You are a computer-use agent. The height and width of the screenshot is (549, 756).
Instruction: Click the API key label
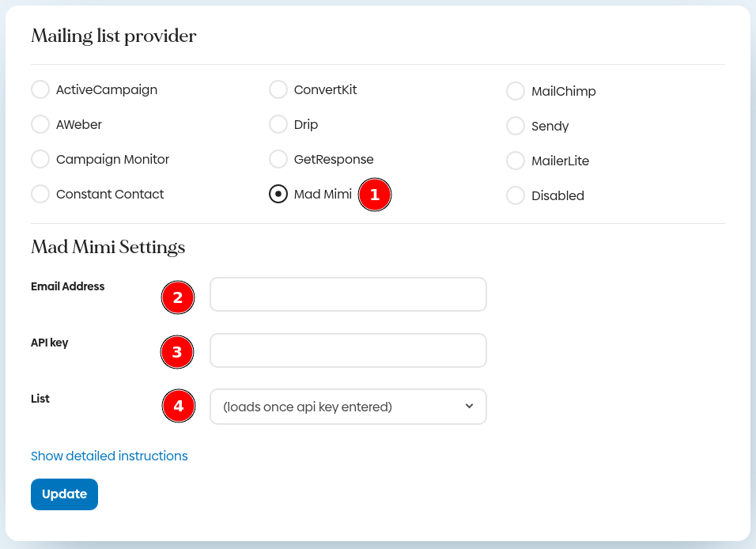pyautogui.click(x=49, y=343)
